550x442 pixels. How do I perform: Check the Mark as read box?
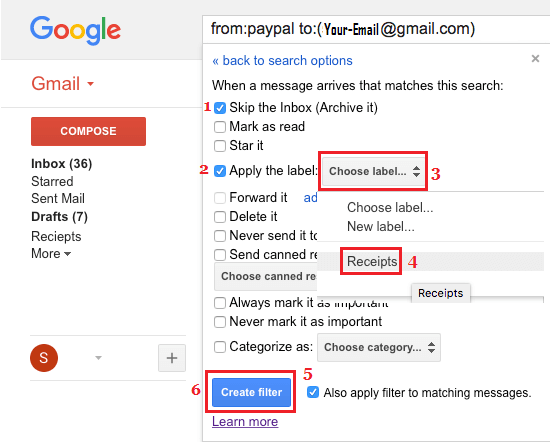[220, 127]
